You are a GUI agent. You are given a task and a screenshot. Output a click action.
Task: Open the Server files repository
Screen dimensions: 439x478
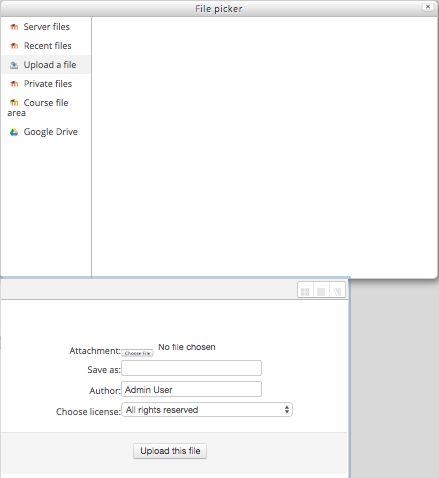coord(46,27)
